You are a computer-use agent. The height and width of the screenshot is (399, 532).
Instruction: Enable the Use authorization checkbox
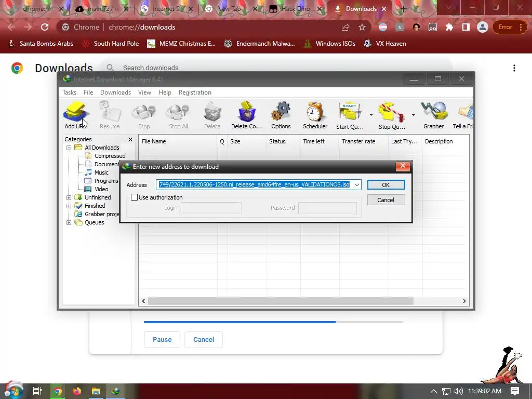pos(135,197)
